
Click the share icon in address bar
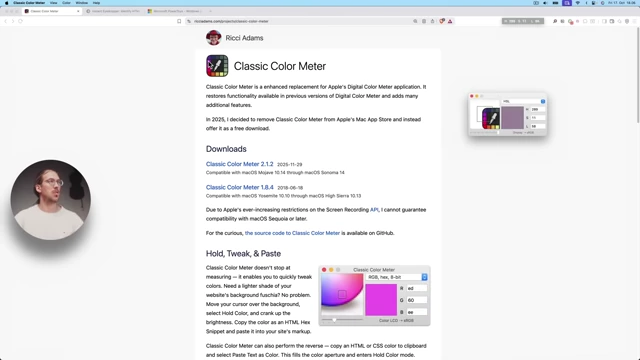(432, 21)
